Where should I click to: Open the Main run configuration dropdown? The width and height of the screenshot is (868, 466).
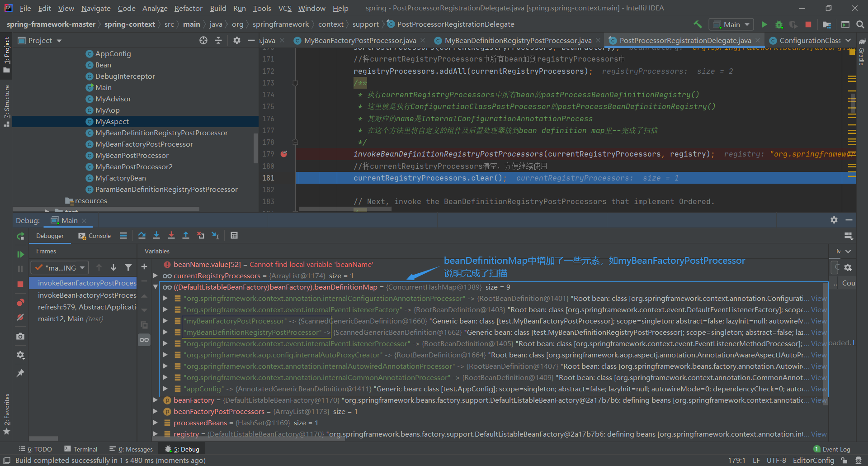tap(731, 24)
